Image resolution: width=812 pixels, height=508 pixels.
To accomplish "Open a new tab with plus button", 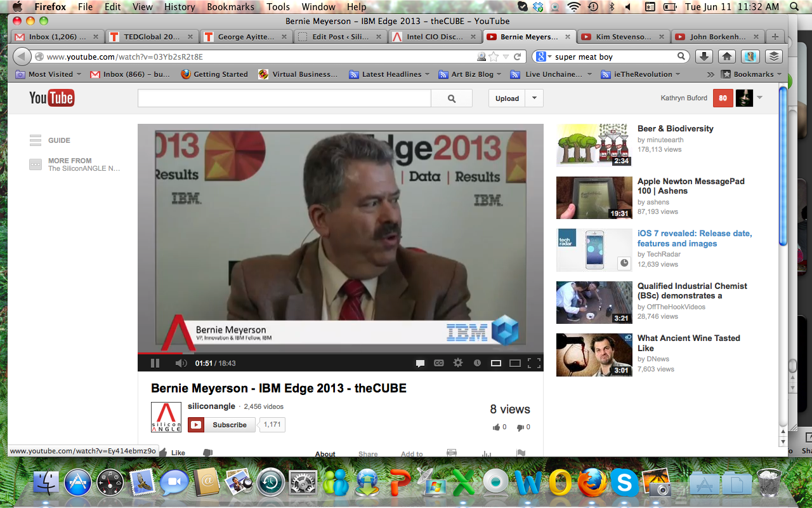I will click(x=775, y=36).
